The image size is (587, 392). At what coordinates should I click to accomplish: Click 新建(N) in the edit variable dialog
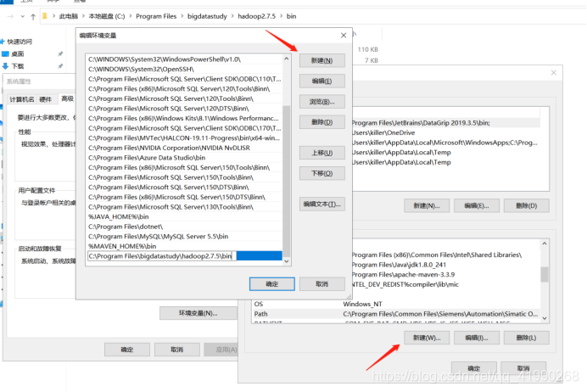coord(322,60)
